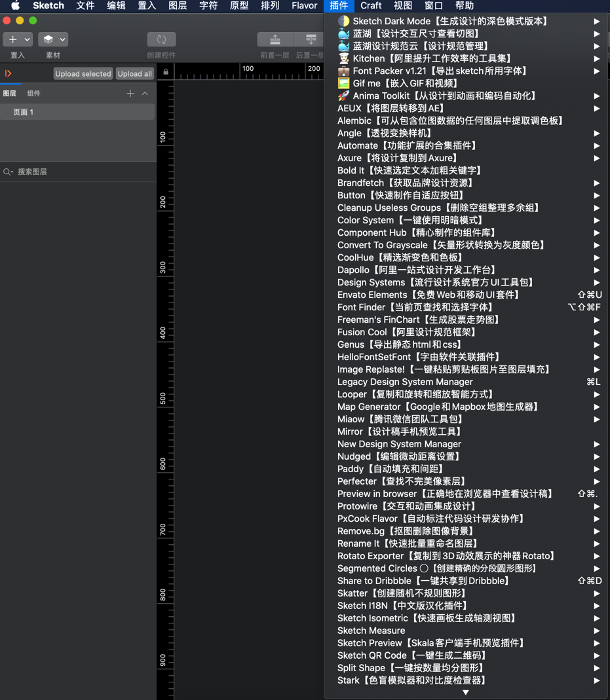Expand the Automate submenu arrow
The height and width of the screenshot is (700, 610).
click(597, 145)
